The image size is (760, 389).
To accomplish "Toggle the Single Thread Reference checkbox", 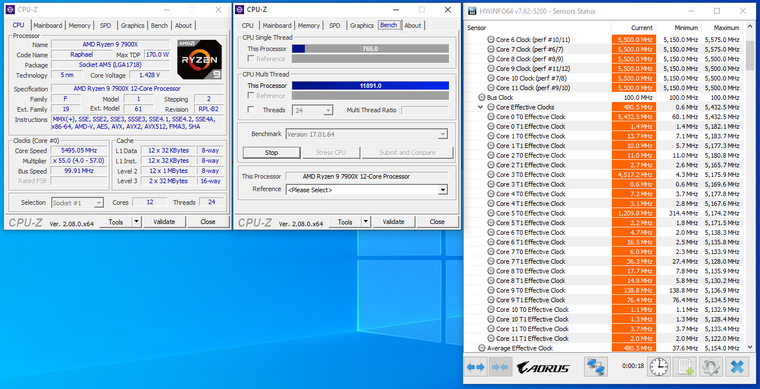I will tap(251, 59).
